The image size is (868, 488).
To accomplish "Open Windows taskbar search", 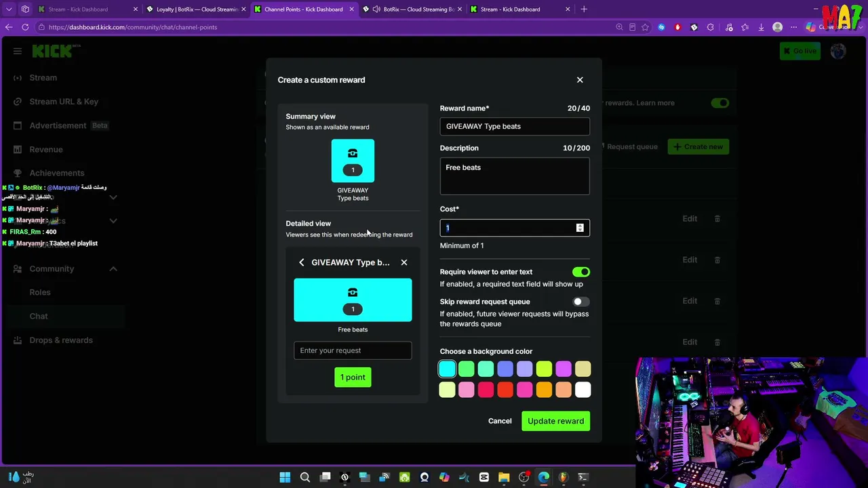I will point(305,477).
